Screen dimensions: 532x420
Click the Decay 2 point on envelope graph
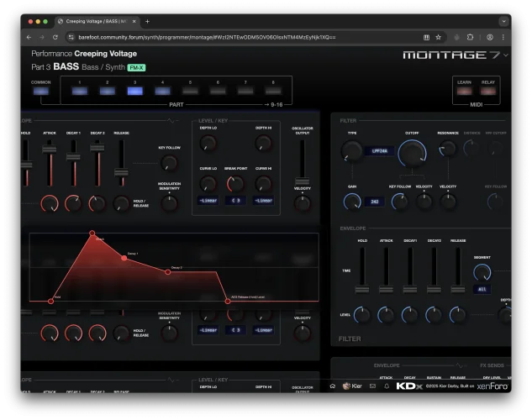click(x=167, y=272)
